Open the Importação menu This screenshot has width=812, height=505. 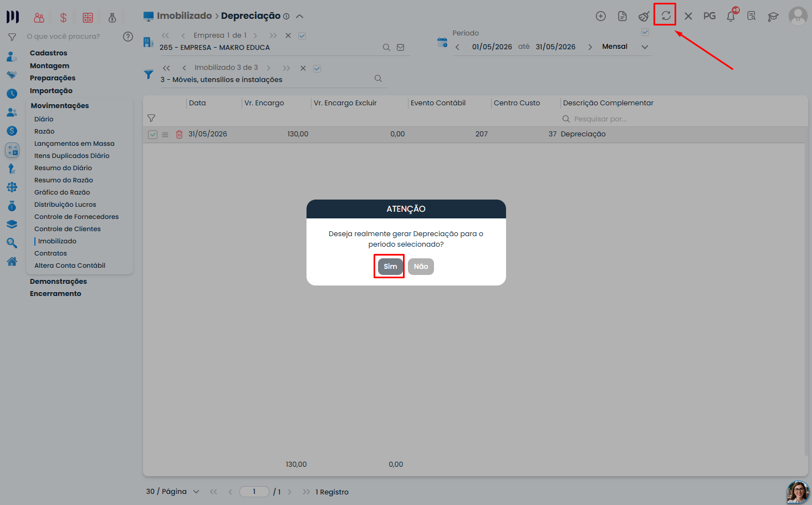(51, 91)
